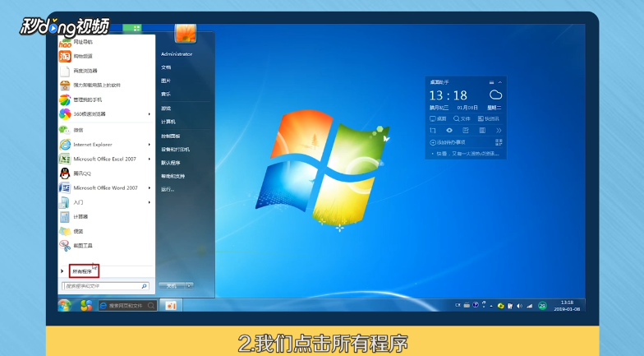Open Microsoft Office Word 2007 icon
Screen dimensions: 644x356
[x=65, y=187]
